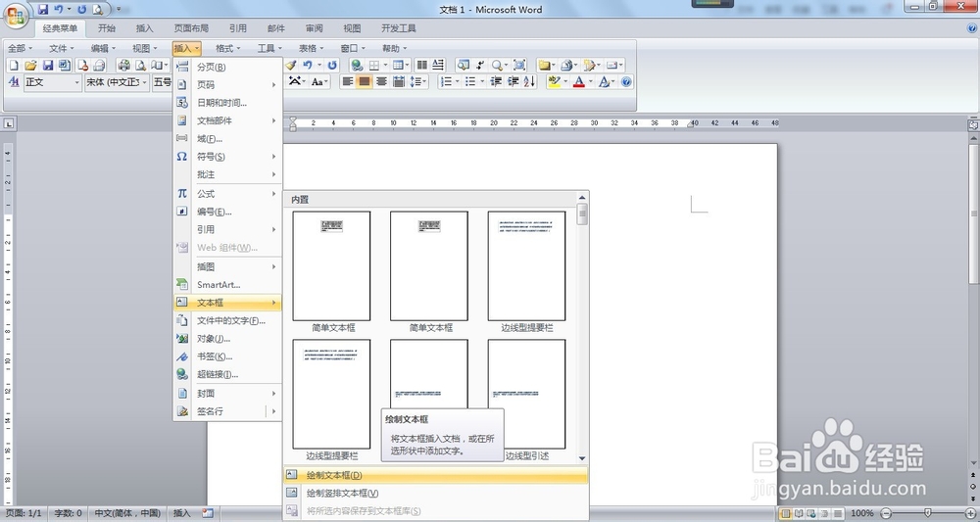Screen dimensions: 980x522
Task: Click the Styles icon left of style box
Action: tap(14, 82)
